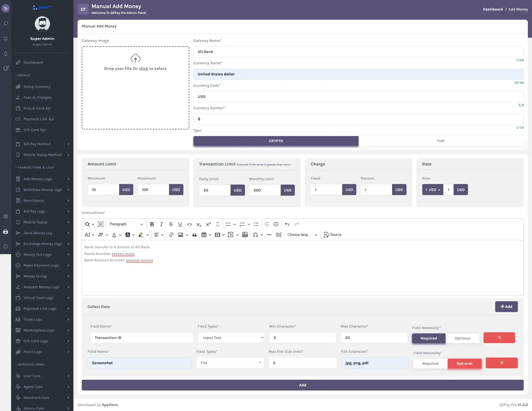Click the fullscreen compress icon in the strip
Image resolution: width=532 pixels, height=411 pixels.
6,39
